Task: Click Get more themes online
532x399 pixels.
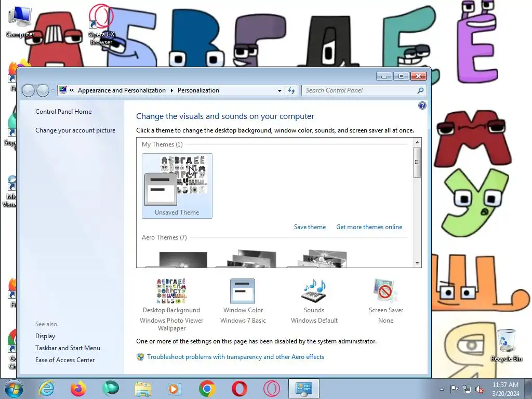Action: [369, 227]
